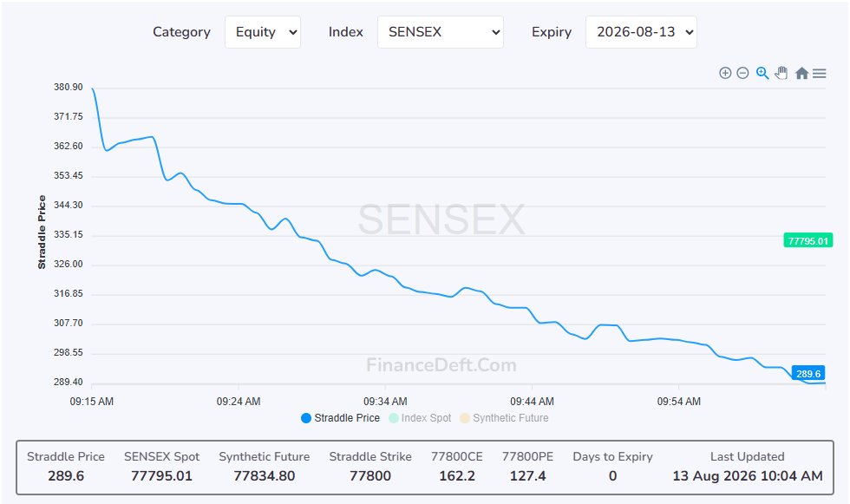Click the Index label text
Screen dimensions: 850x504
(x=346, y=32)
